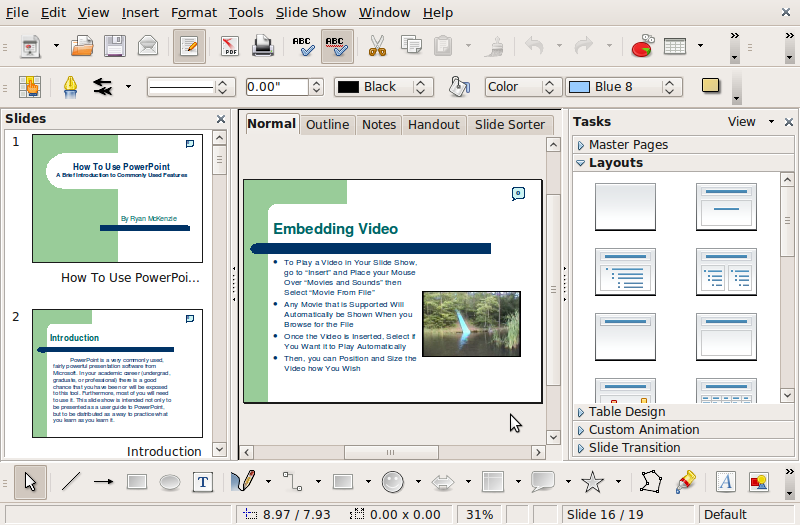Select the Line drawing tool
The height and width of the screenshot is (525, 800).
point(71,482)
